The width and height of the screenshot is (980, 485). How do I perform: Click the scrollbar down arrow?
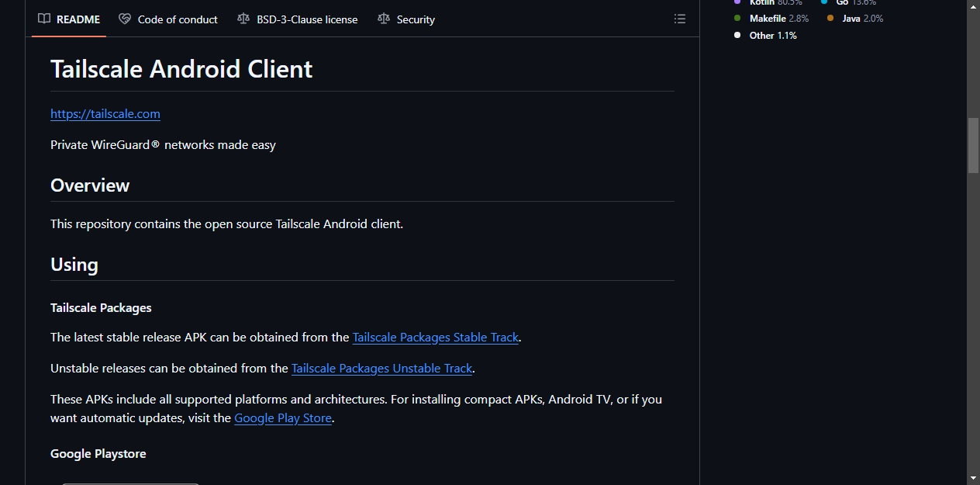973,478
